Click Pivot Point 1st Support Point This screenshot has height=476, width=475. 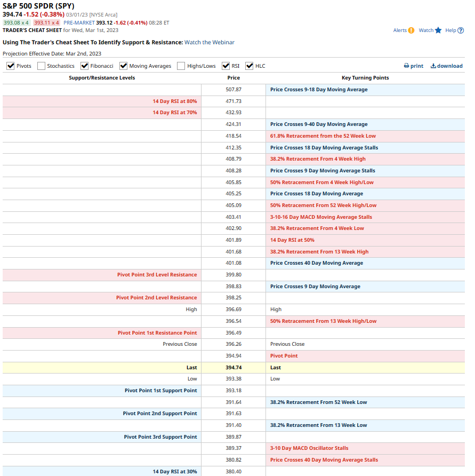coord(161,391)
